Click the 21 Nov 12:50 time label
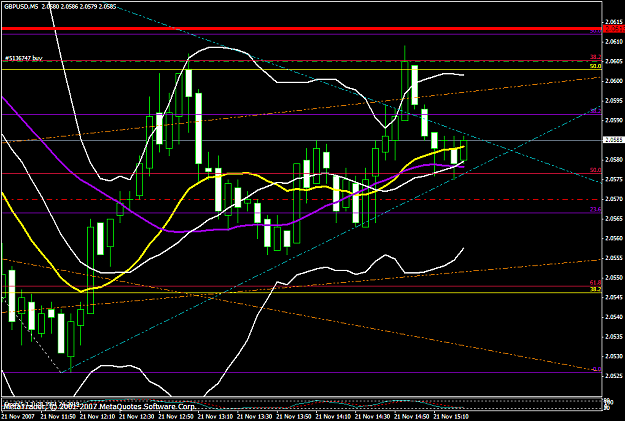This screenshot has height=421, width=625. pyautogui.click(x=176, y=417)
